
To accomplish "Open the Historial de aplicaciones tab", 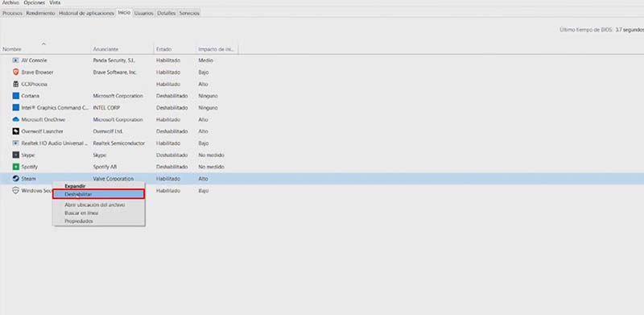I will pyautogui.click(x=86, y=13).
